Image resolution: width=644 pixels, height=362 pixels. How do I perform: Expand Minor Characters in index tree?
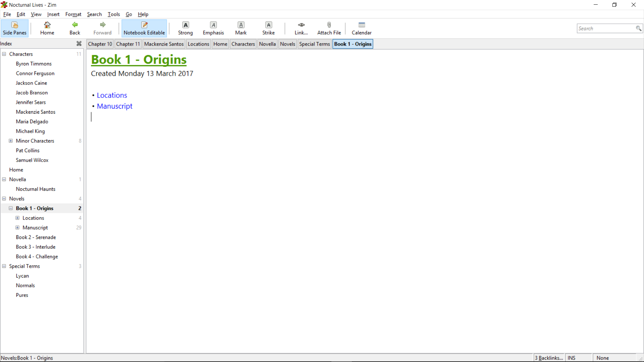(x=11, y=141)
